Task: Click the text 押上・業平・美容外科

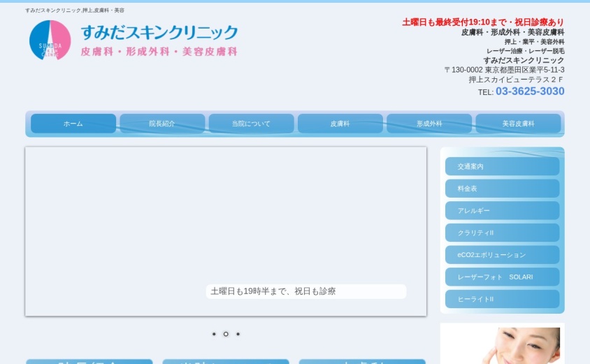Action: (x=534, y=42)
